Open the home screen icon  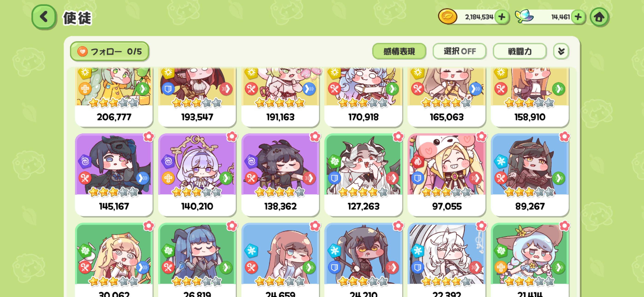[x=599, y=17]
